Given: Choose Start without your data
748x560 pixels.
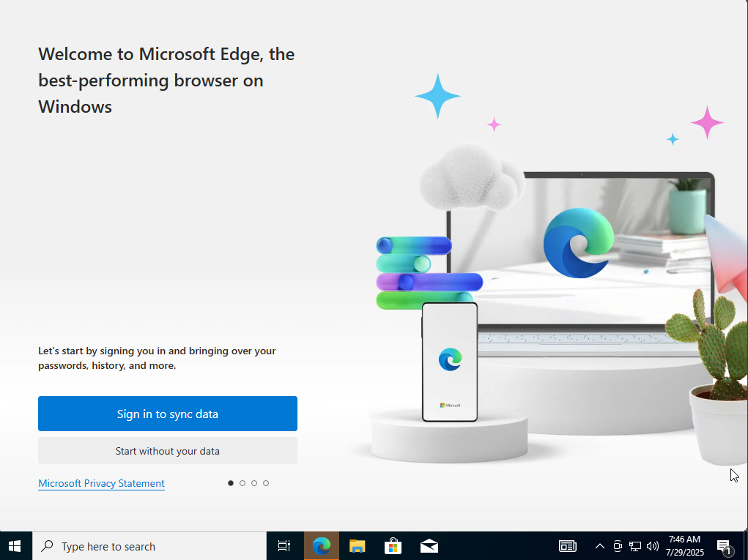Looking at the screenshot, I should point(167,451).
